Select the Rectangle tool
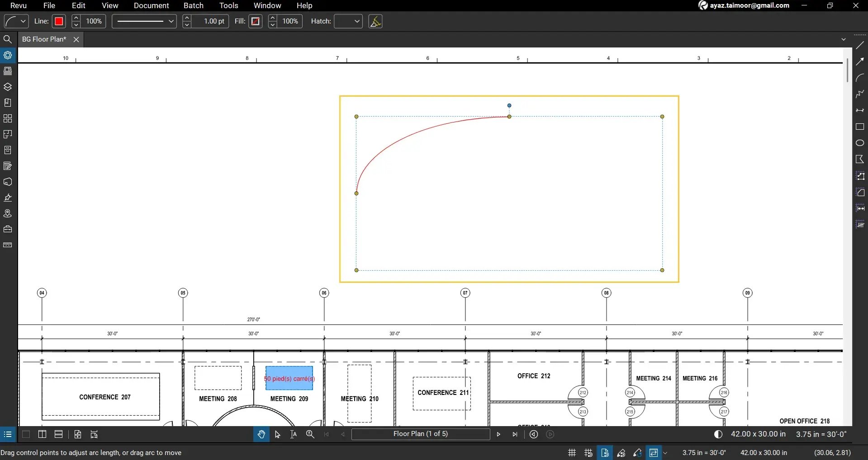Image resolution: width=868 pixels, height=460 pixels. tap(860, 127)
